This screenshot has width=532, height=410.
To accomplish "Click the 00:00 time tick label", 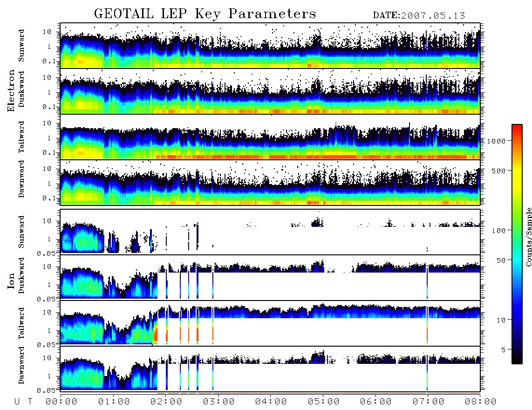I will (x=61, y=402).
